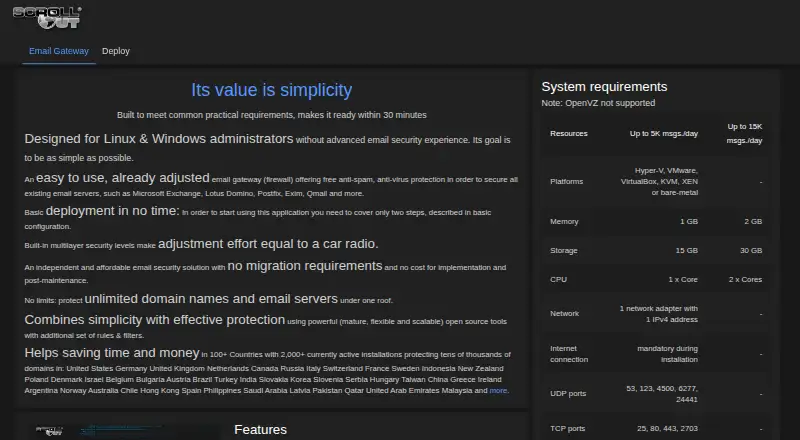Viewport: 800px width, 440px height.
Task: Click the '53, 123, 4500, 6277, 24441' cell
Action: click(662, 394)
